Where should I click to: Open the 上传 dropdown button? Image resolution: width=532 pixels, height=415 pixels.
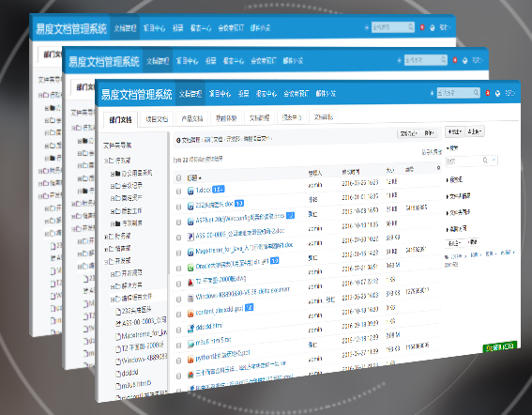(x=475, y=131)
